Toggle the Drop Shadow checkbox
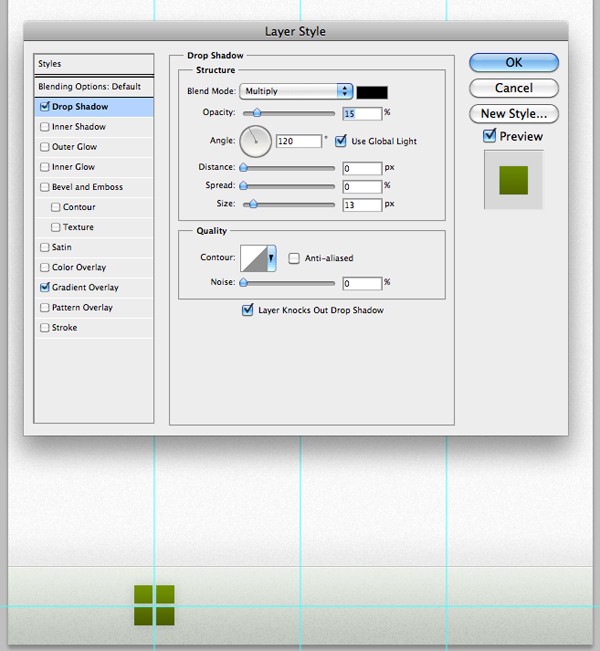Viewport: 600px width, 651px height. click(x=44, y=107)
